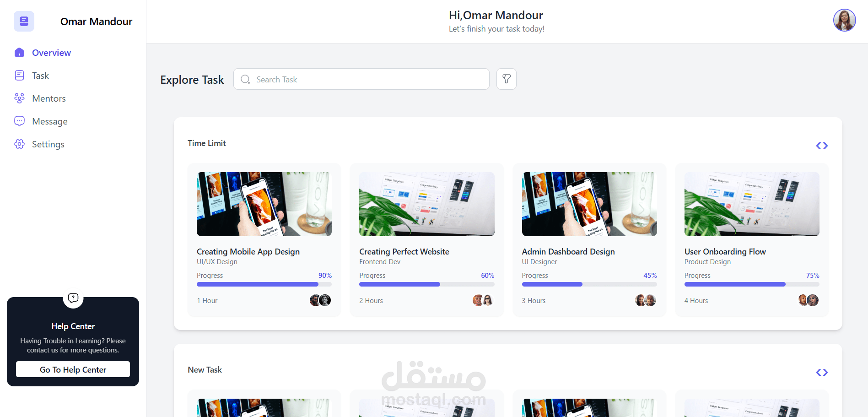Click the Help Center title text
The height and width of the screenshot is (417, 868).
click(73, 326)
